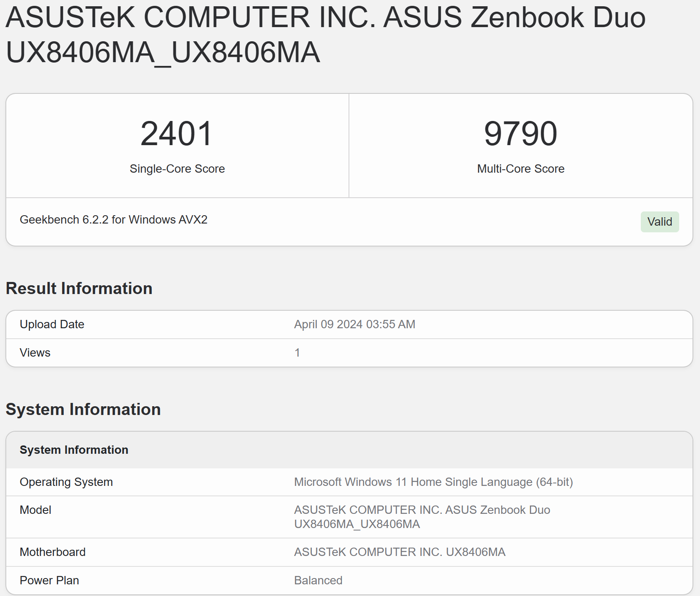This screenshot has height=596, width=700.
Task: Select the April 09 2024 03:55 AM value
Action: click(355, 324)
